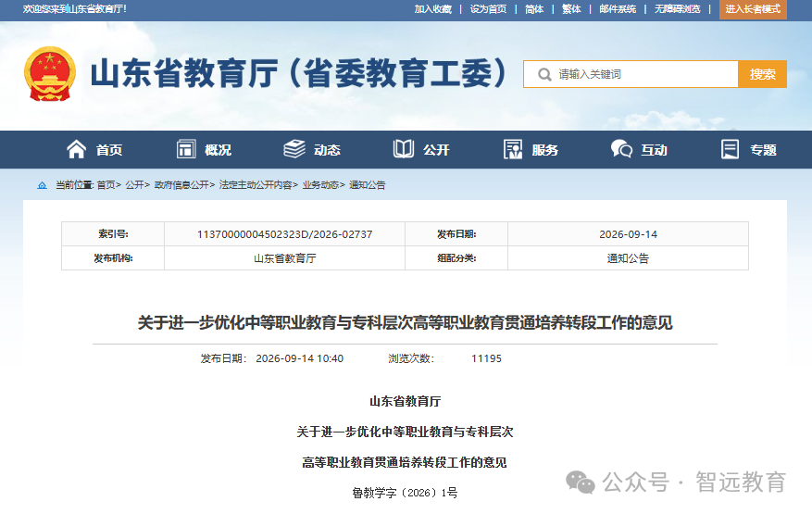Click the 发布机构 label cell
812x514 pixels.
coord(113,258)
